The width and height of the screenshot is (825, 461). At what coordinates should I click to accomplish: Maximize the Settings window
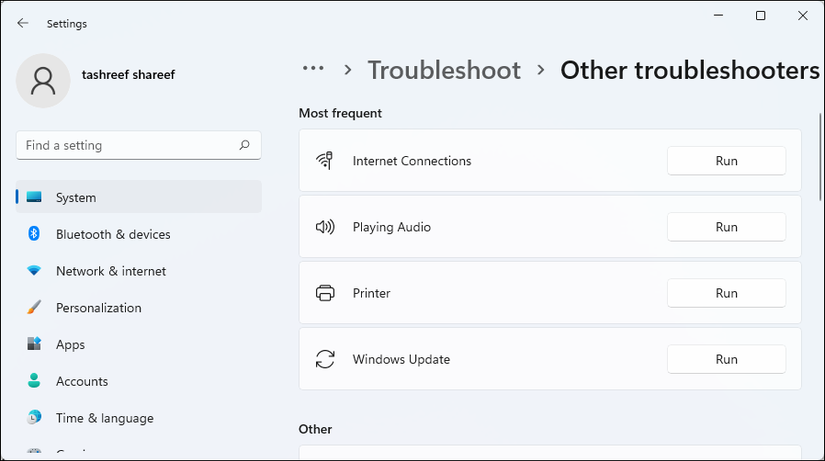click(760, 16)
